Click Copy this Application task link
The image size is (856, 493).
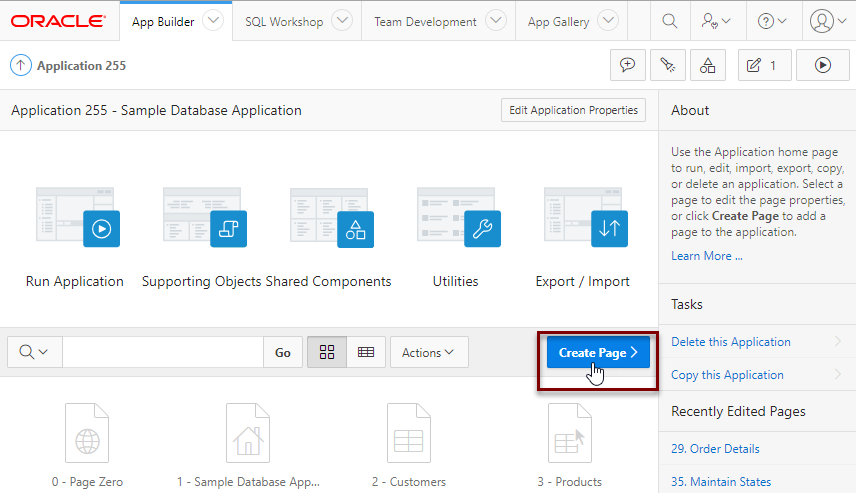727,375
